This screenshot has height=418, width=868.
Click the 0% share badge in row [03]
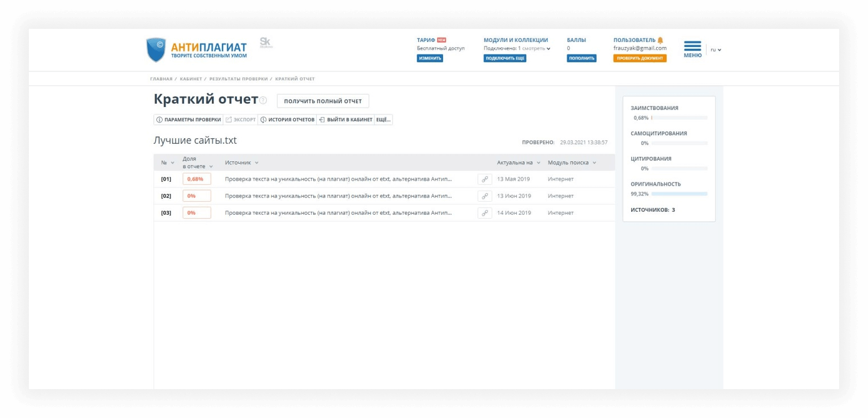point(197,213)
